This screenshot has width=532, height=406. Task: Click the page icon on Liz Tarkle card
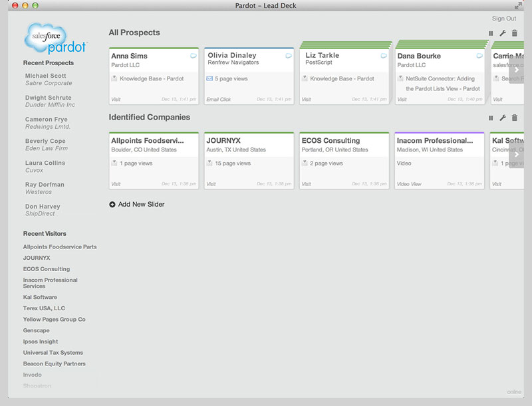tap(305, 78)
